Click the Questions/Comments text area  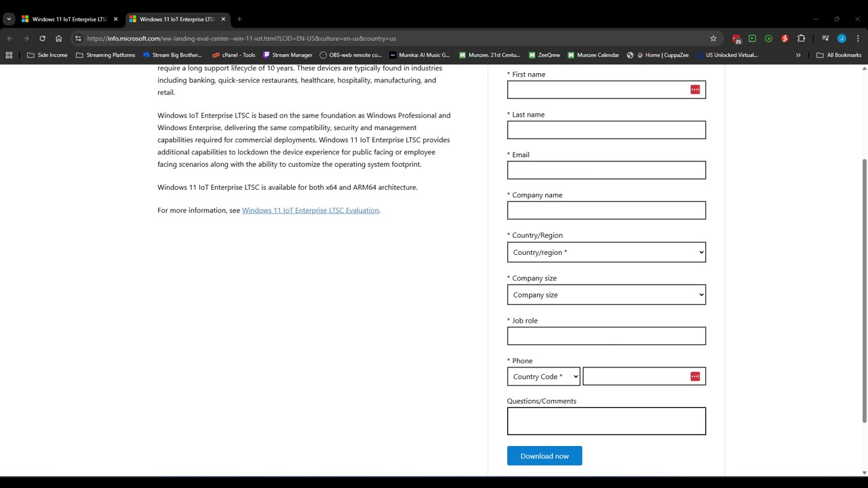point(606,421)
